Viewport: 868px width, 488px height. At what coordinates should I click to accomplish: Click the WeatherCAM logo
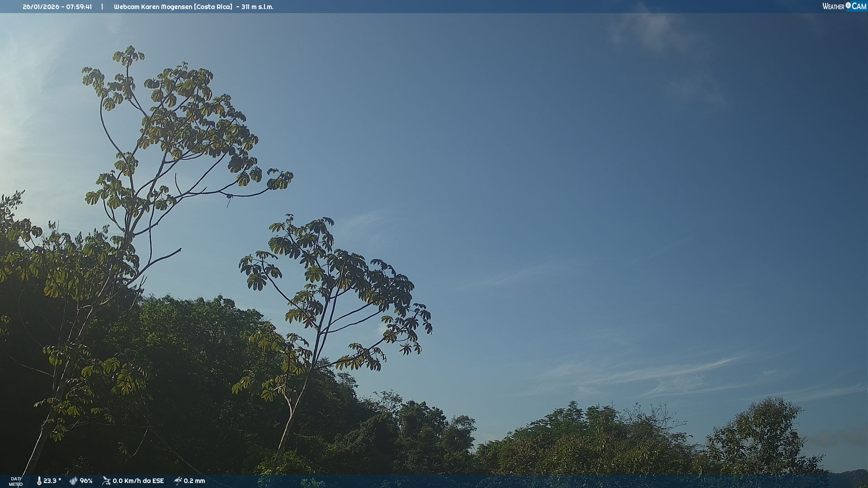(844, 6)
